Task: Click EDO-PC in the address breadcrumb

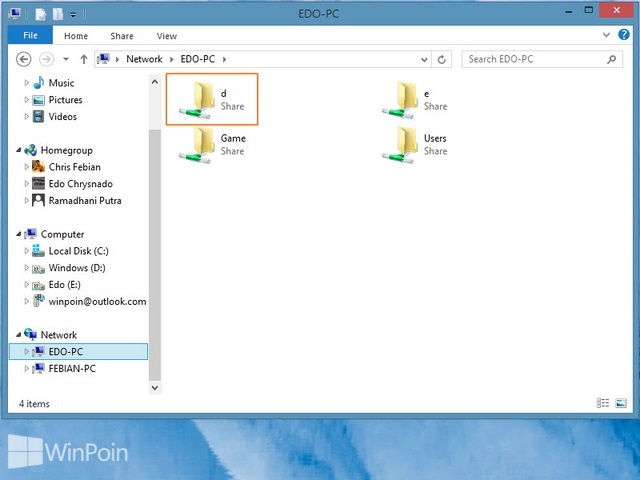Action: [x=198, y=59]
